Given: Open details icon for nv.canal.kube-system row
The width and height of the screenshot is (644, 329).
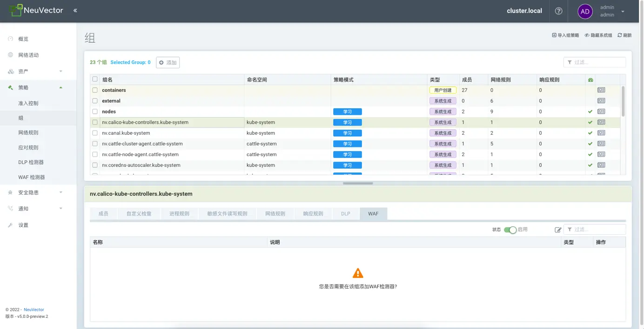Looking at the screenshot, I should tap(601, 133).
